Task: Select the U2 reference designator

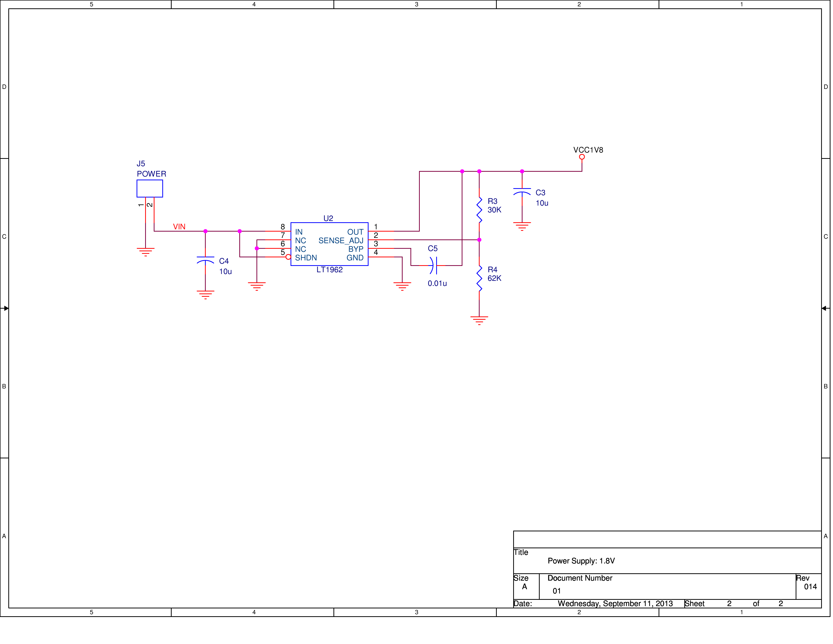Action: point(328,218)
